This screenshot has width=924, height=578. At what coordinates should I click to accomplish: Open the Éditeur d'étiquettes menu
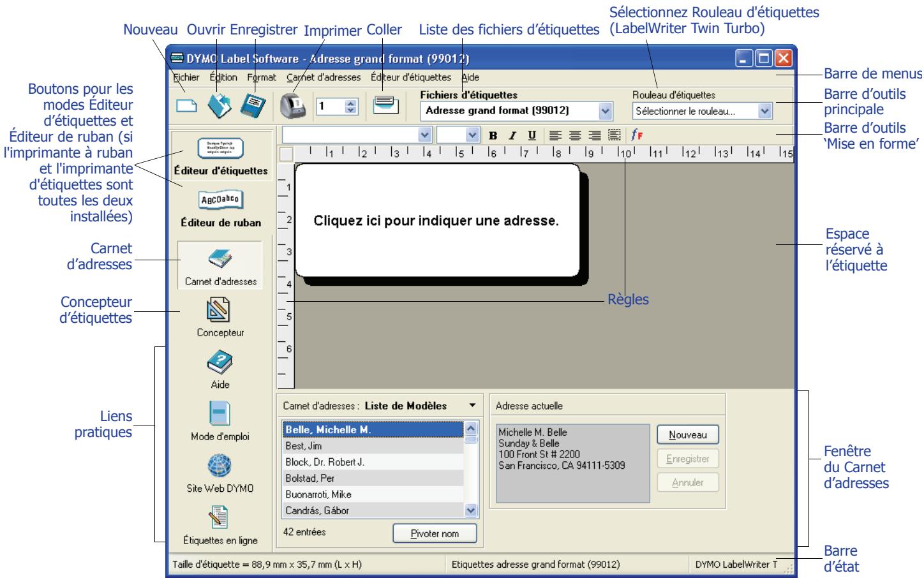click(x=411, y=77)
